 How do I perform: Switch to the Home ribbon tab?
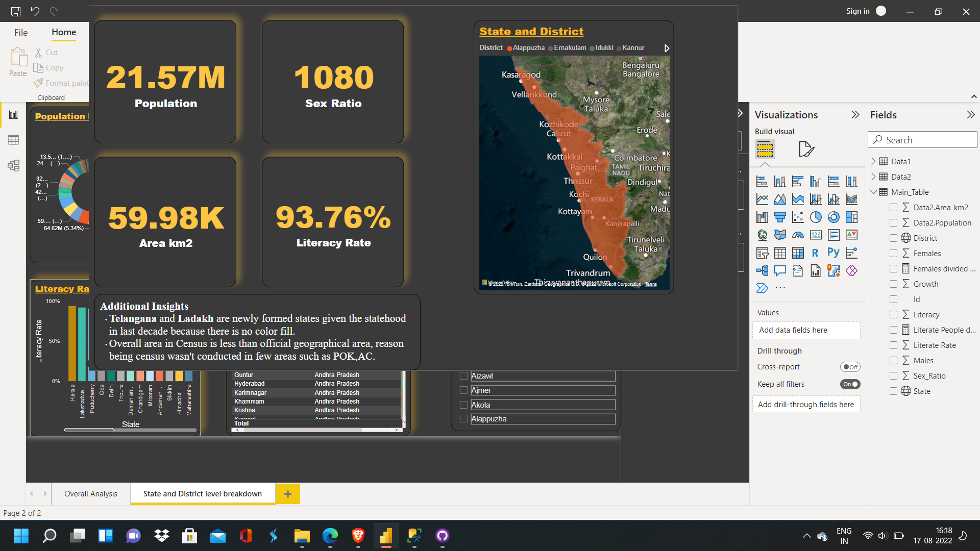[x=64, y=32]
